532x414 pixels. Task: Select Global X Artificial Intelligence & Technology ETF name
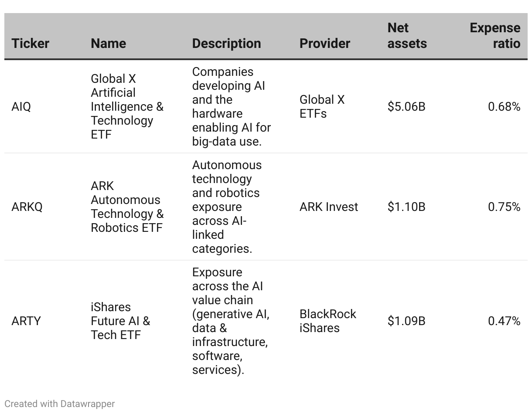coord(127,107)
